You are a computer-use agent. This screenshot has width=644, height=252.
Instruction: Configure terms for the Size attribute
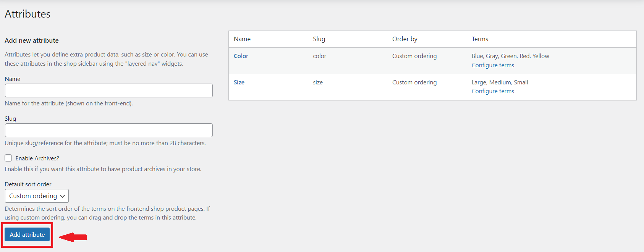coord(493,91)
